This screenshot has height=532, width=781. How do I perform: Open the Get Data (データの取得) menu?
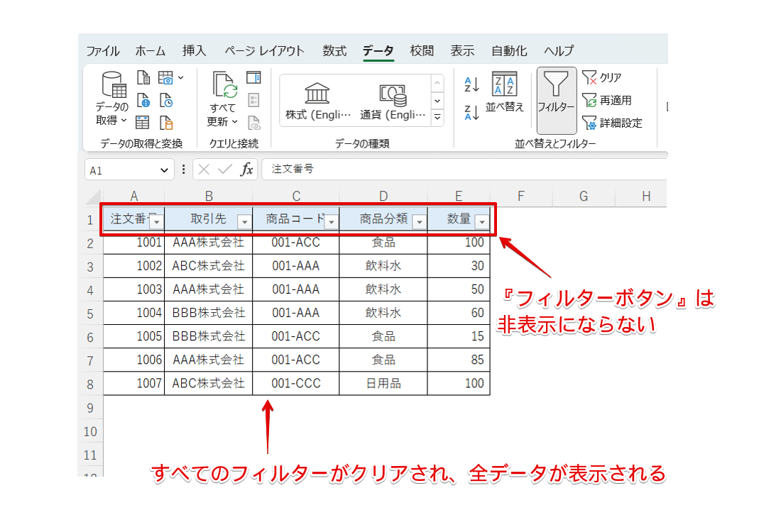pos(112,98)
